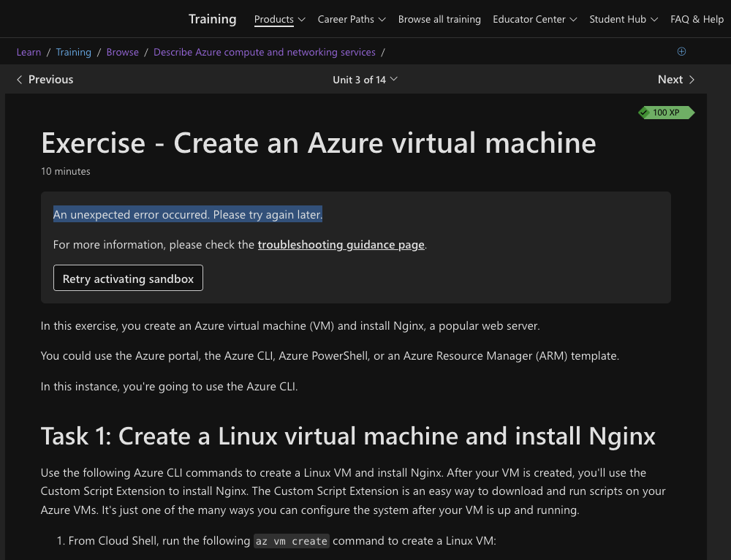
Task: Click the 'Task 1: Create a Linux virtual machine' heading
Action: tap(348, 436)
